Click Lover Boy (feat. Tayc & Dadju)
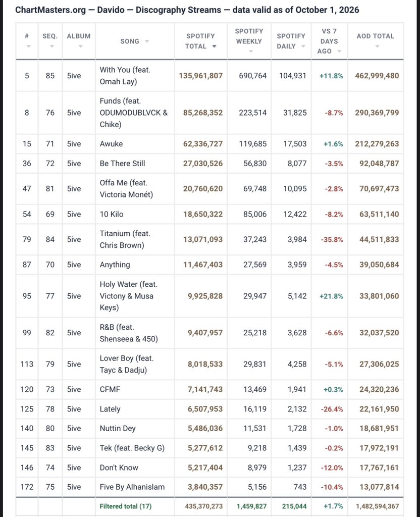The image size is (420, 517). pos(127,364)
